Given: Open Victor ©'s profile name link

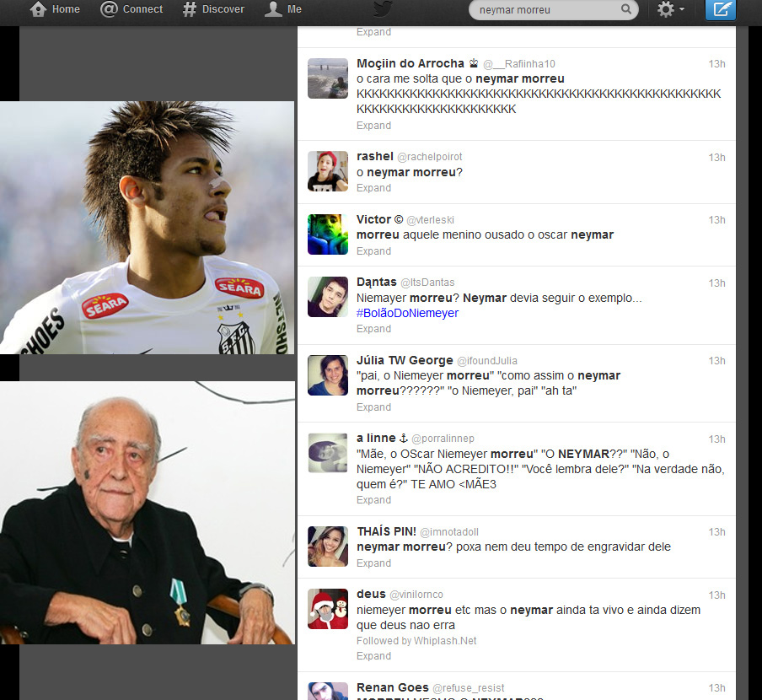Looking at the screenshot, I should point(379,219).
